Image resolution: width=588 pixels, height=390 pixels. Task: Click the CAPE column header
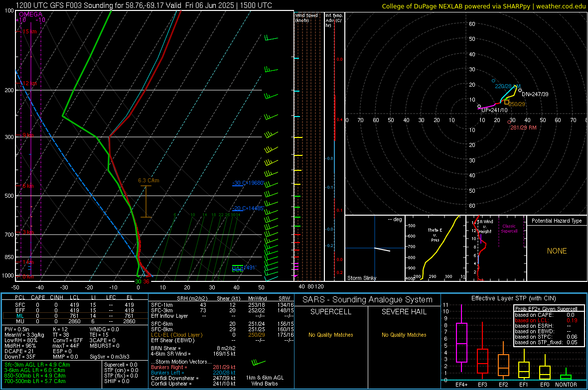tap(38, 297)
